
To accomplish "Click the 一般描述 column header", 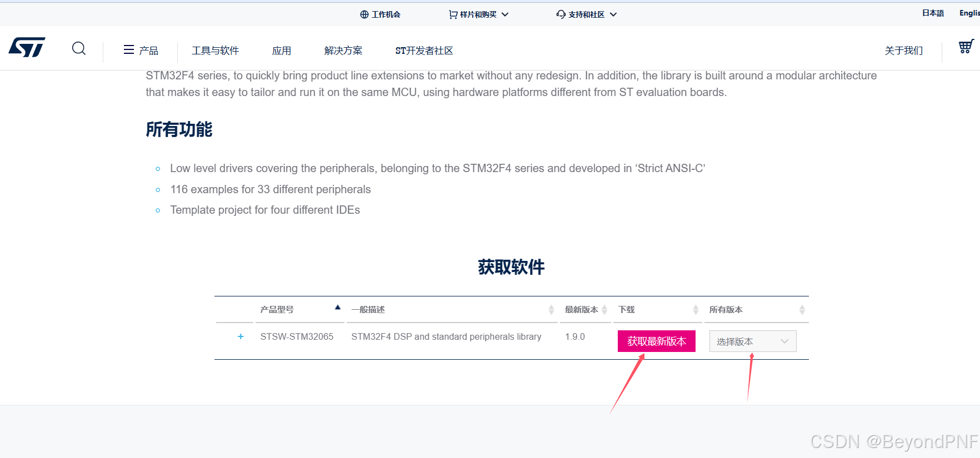I will tap(368, 310).
